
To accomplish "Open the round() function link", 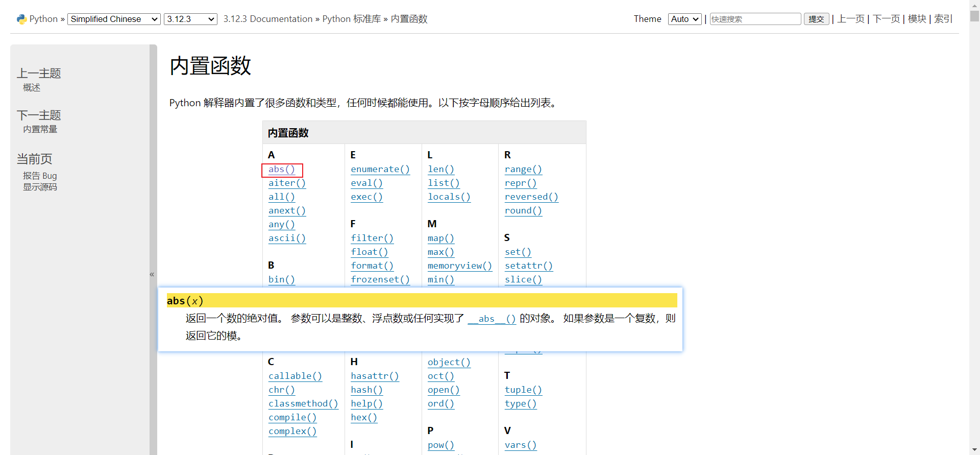I will coord(523,211).
